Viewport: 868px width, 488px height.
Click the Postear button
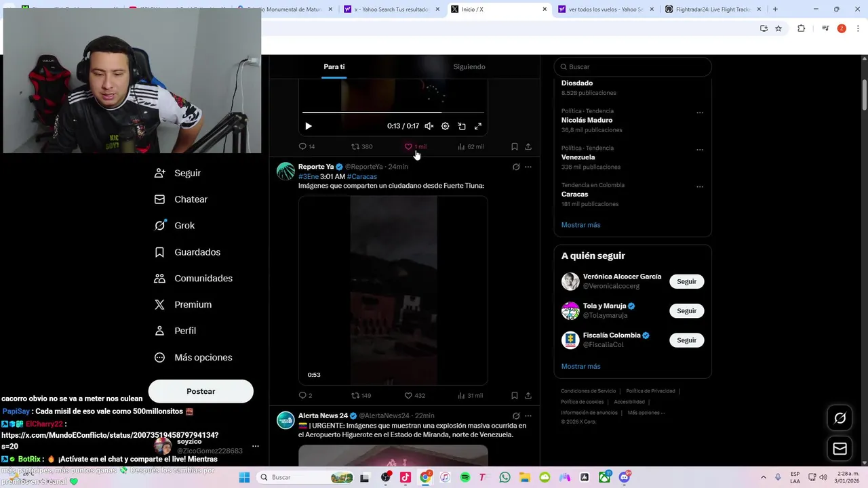(201, 391)
